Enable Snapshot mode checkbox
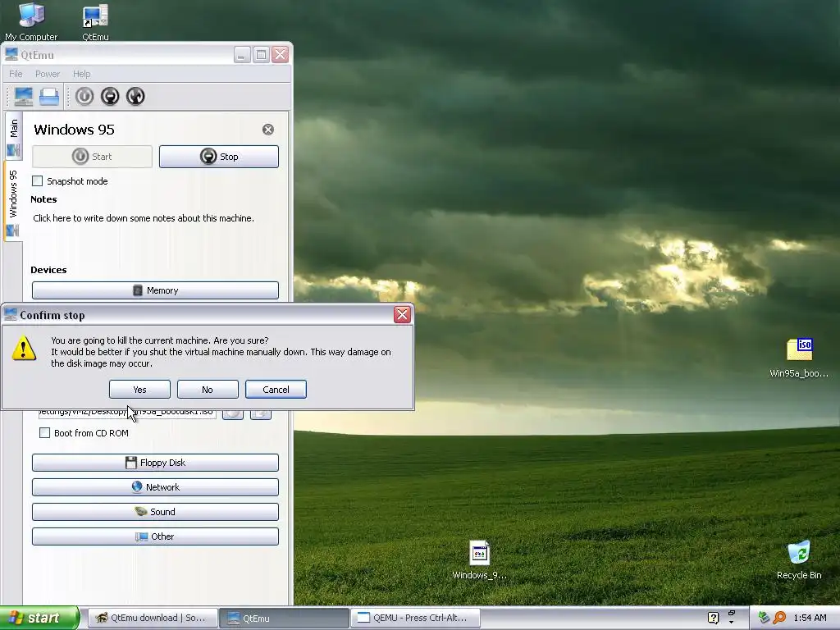Image resolution: width=840 pixels, height=630 pixels. (x=37, y=181)
